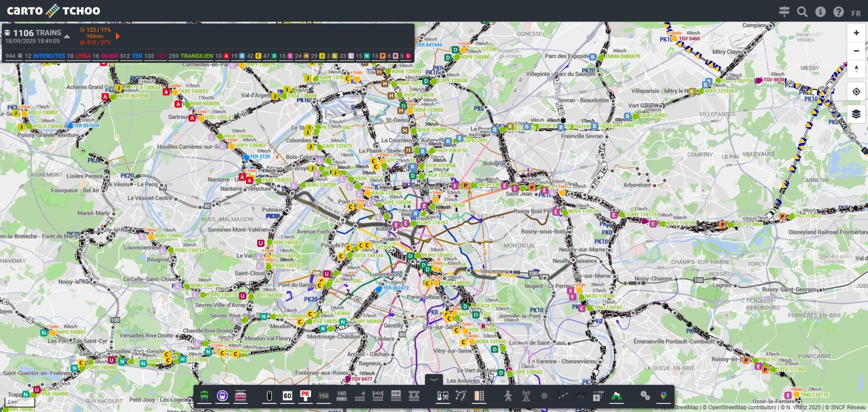Filter trains by TRANSILIEN

pos(197,56)
